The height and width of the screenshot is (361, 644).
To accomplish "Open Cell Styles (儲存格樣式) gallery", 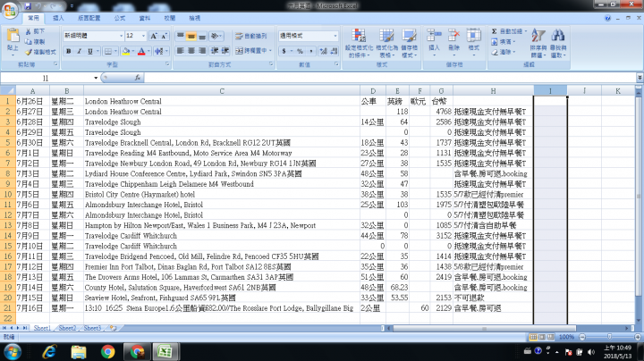I will click(x=409, y=43).
